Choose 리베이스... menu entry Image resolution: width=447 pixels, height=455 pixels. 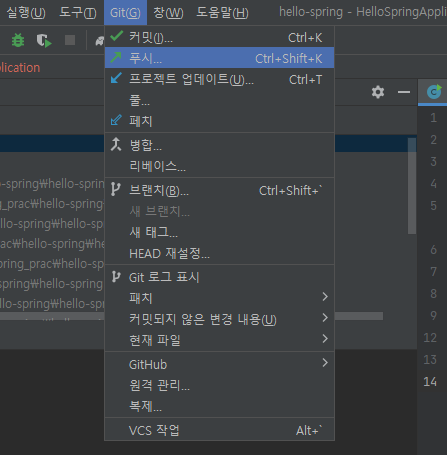(219, 166)
